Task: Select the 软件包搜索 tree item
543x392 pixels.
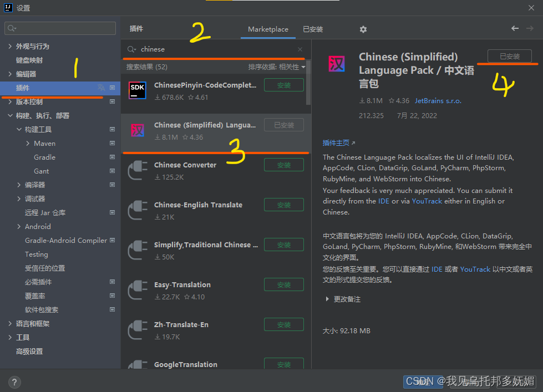Action: [x=42, y=309]
